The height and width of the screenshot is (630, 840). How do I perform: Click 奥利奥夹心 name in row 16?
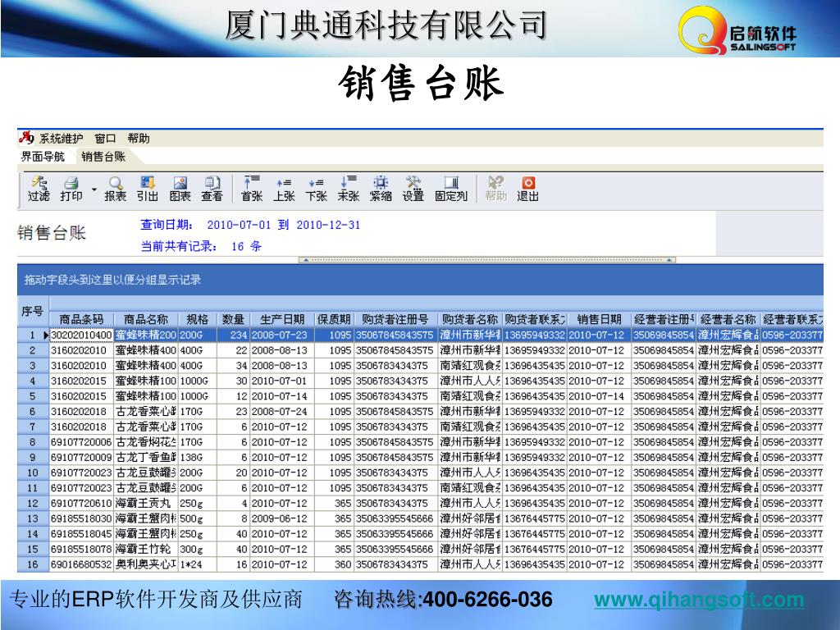tap(146, 564)
